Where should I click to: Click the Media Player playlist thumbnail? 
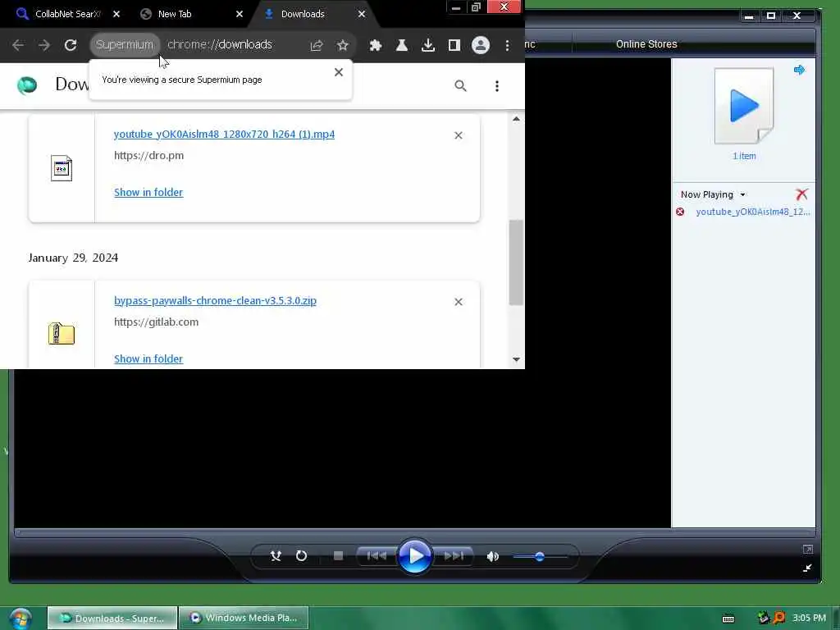coord(744,106)
